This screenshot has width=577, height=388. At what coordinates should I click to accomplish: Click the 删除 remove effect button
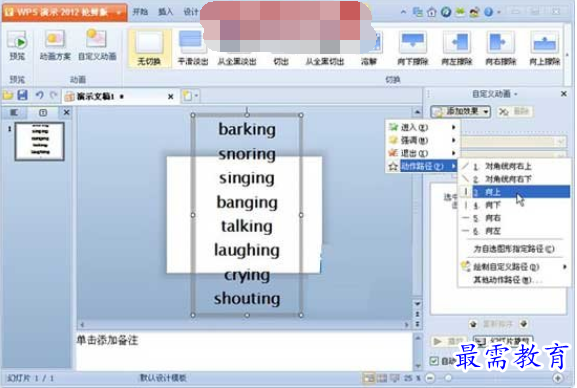(x=514, y=112)
